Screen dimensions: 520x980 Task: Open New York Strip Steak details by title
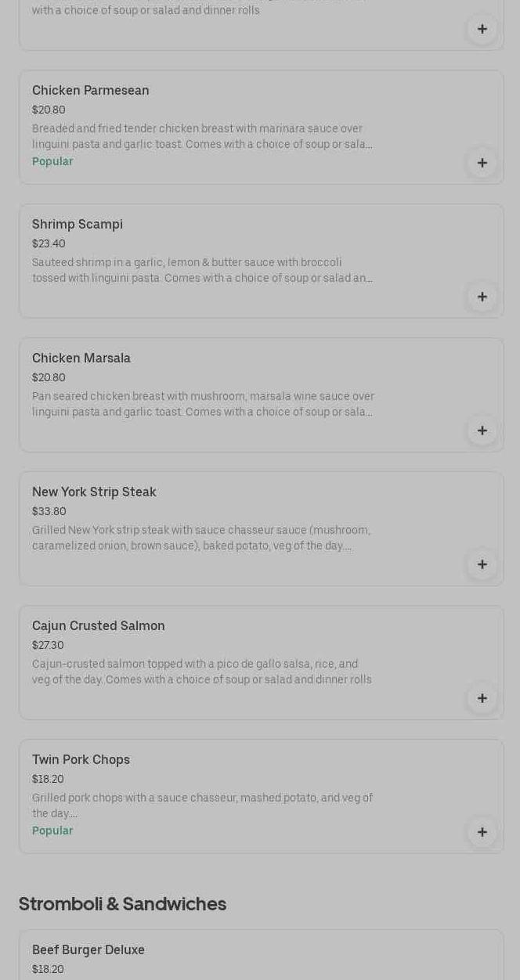94,492
